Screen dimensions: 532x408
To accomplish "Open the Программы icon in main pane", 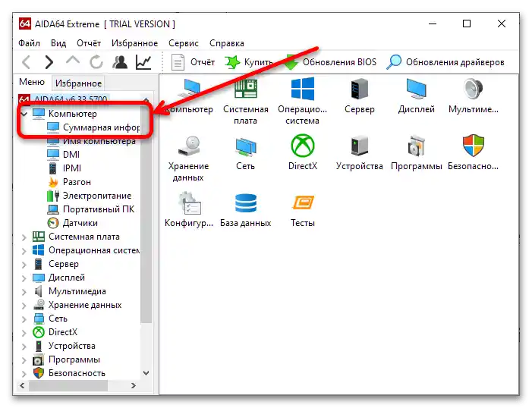I will 417,153.
